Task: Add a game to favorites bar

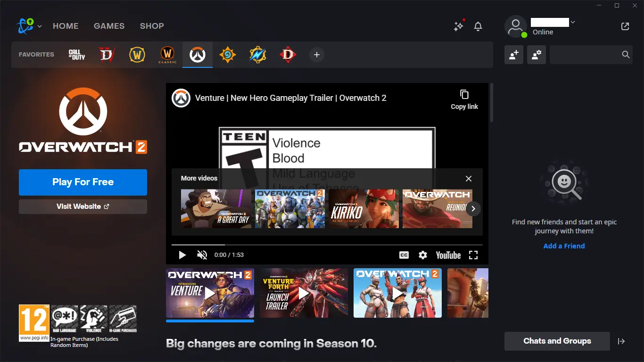Action: click(x=317, y=55)
